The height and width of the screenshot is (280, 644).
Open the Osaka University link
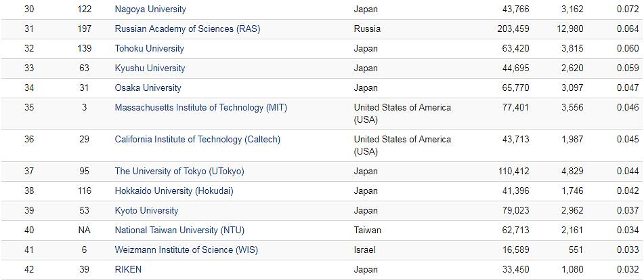[148, 88]
